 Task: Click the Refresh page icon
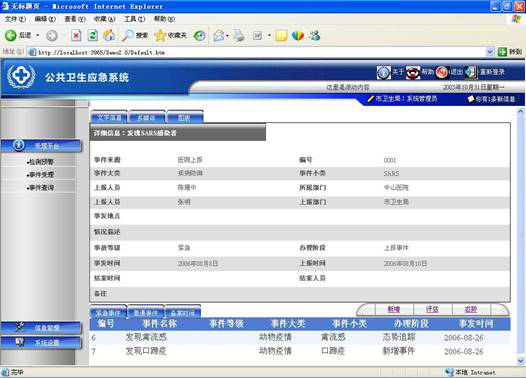[93, 35]
